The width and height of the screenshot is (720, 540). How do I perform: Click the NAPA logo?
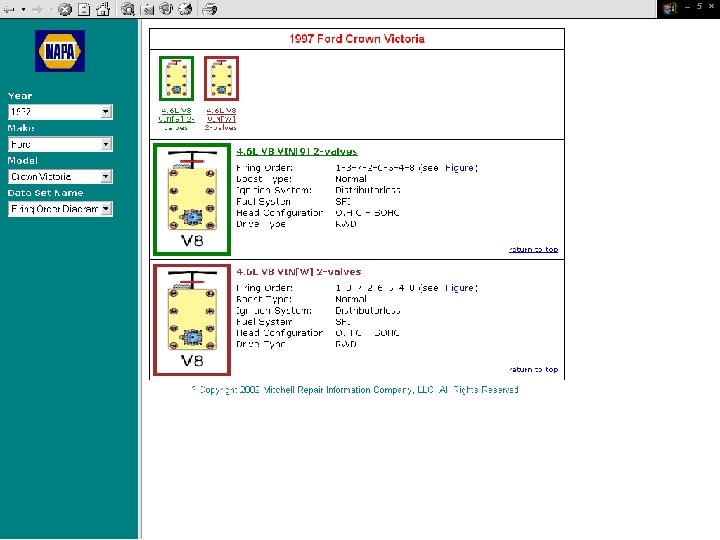click(60, 51)
